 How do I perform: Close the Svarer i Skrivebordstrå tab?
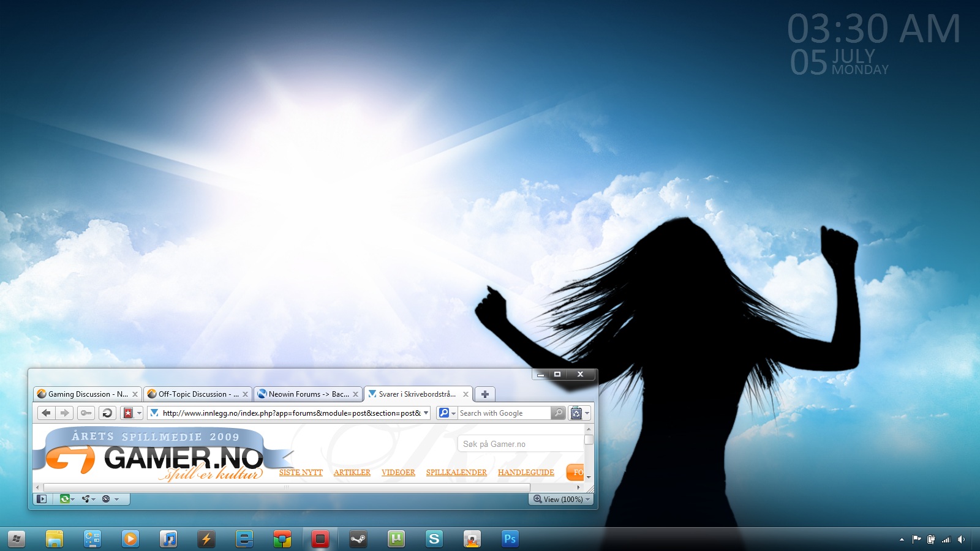[466, 394]
